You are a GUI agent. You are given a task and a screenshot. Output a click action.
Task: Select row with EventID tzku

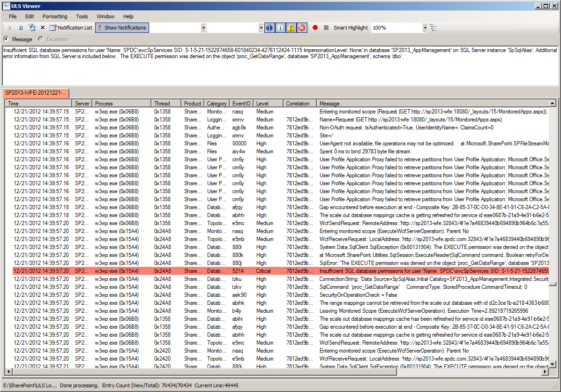(281, 279)
